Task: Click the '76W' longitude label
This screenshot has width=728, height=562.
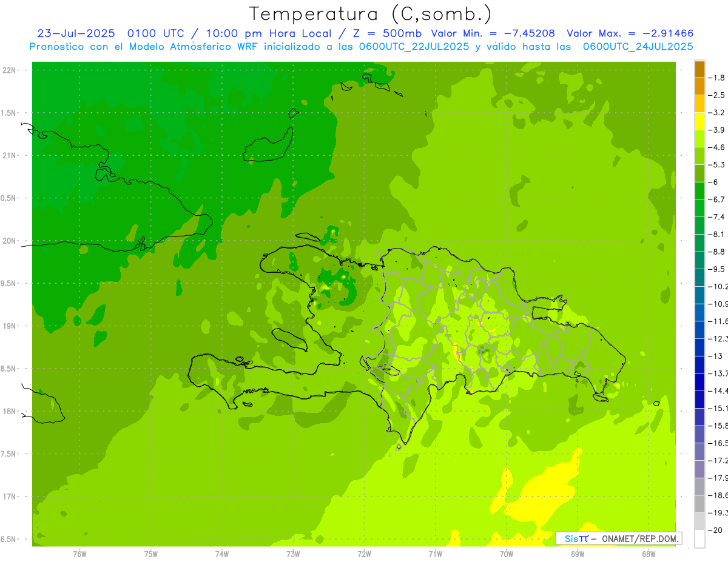Action: click(79, 554)
